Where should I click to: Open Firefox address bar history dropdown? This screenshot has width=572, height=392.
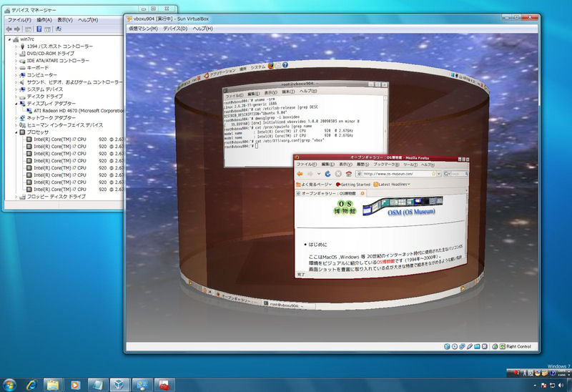point(439,174)
